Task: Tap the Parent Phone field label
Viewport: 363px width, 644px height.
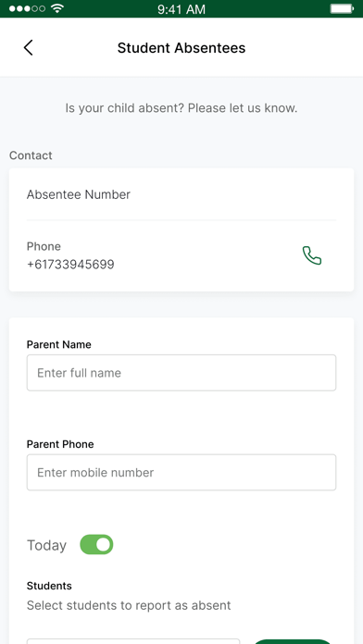Action: click(60, 444)
